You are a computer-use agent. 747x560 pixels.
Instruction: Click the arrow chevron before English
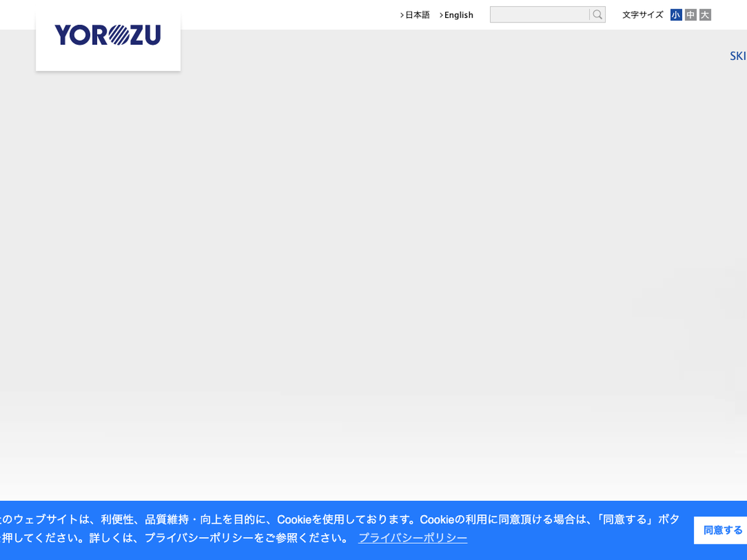441,15
